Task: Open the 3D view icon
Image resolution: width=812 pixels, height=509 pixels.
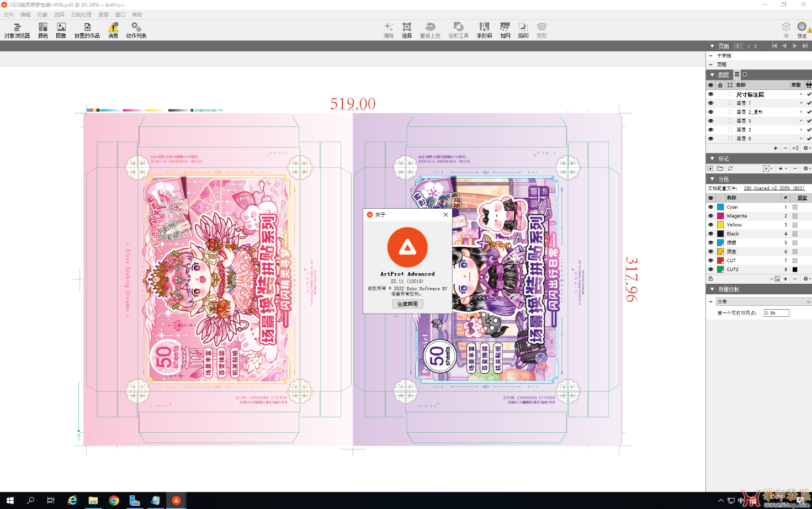Action: (786, 30)
